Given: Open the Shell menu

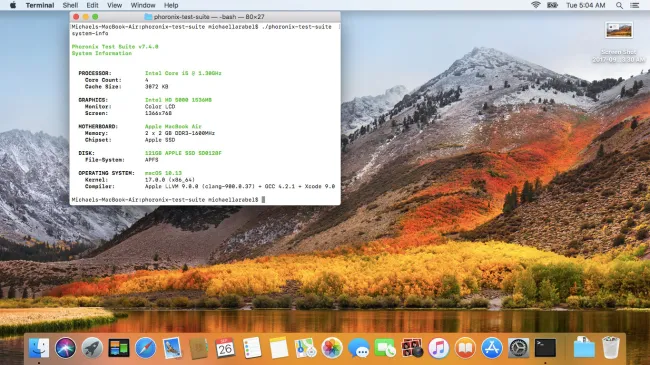Looking at the screenshot, I should (70, 5).
